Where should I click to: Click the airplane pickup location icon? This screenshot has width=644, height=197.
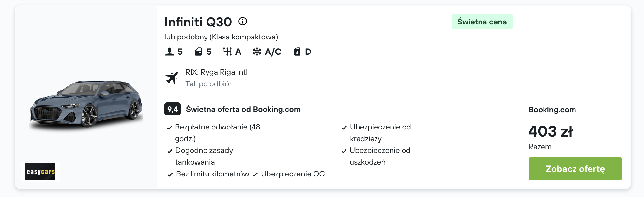[x=172, y=78]
